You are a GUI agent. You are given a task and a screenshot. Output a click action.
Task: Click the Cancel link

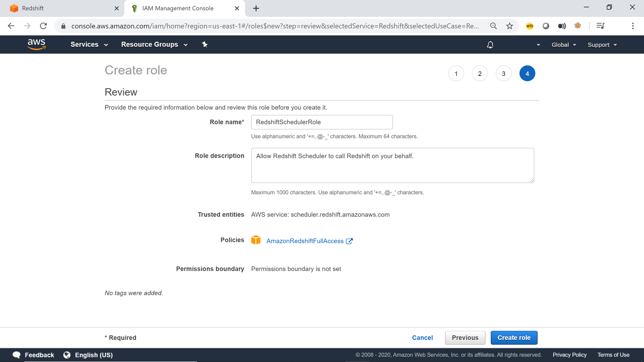point(422,338)
